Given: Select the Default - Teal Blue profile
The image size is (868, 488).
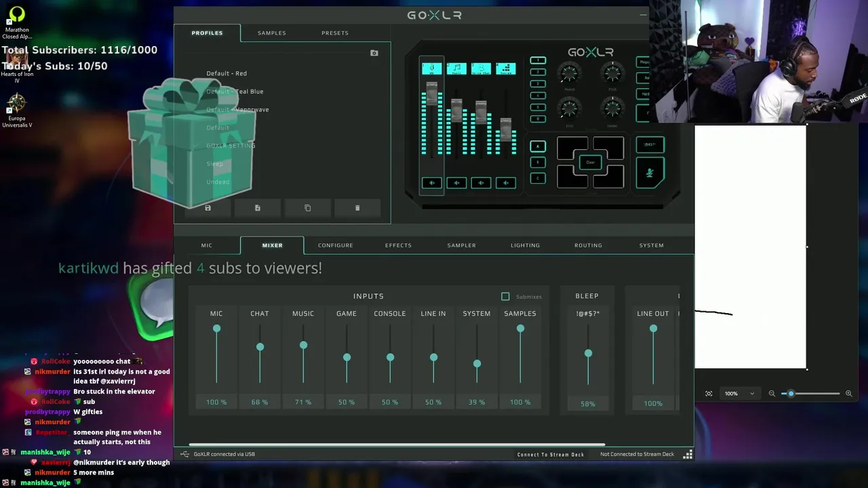Looking at the screenshot, I should tap(235, 91).
